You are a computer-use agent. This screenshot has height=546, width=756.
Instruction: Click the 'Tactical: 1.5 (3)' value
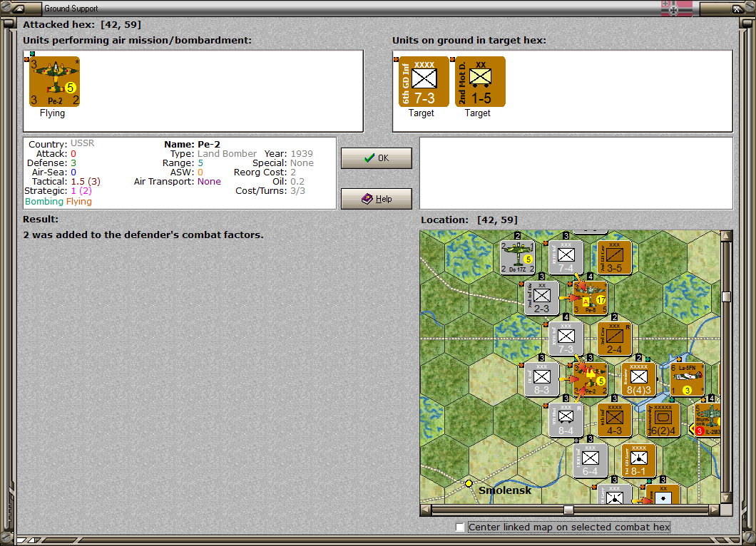[x=86, y=182]
